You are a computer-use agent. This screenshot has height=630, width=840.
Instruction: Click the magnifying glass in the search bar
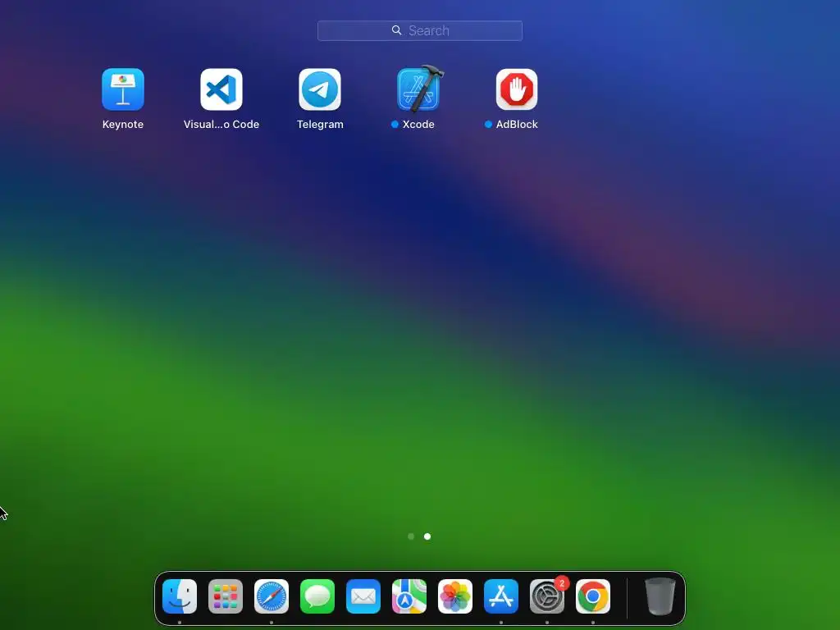coord(396,30)
